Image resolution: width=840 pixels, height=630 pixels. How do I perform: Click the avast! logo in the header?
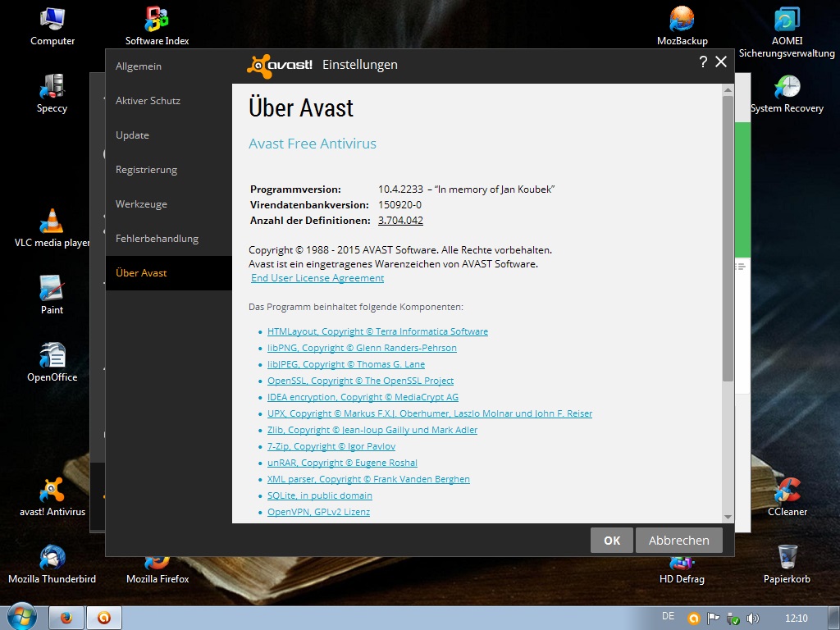[x=279, y=66]
